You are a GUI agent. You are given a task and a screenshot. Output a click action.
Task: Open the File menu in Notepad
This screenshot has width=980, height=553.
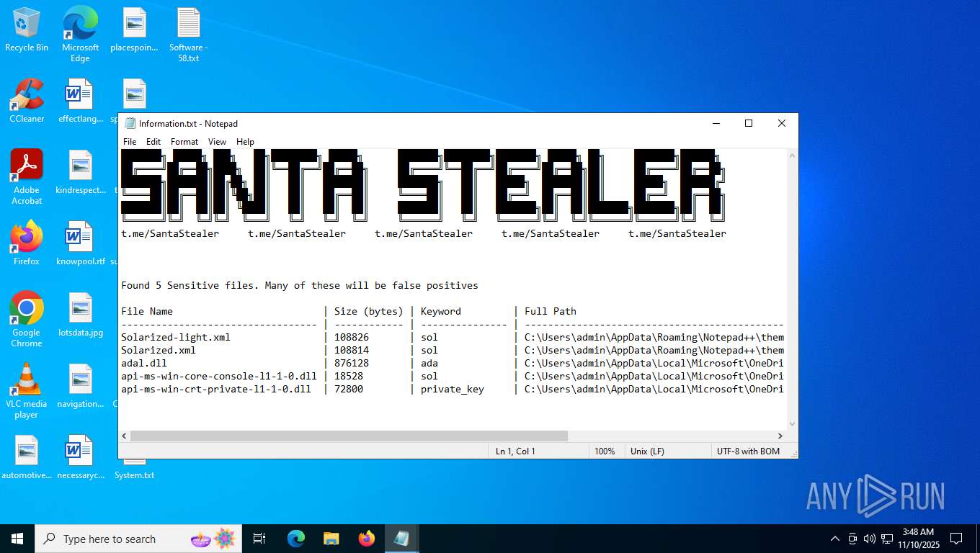coord(130,142)
